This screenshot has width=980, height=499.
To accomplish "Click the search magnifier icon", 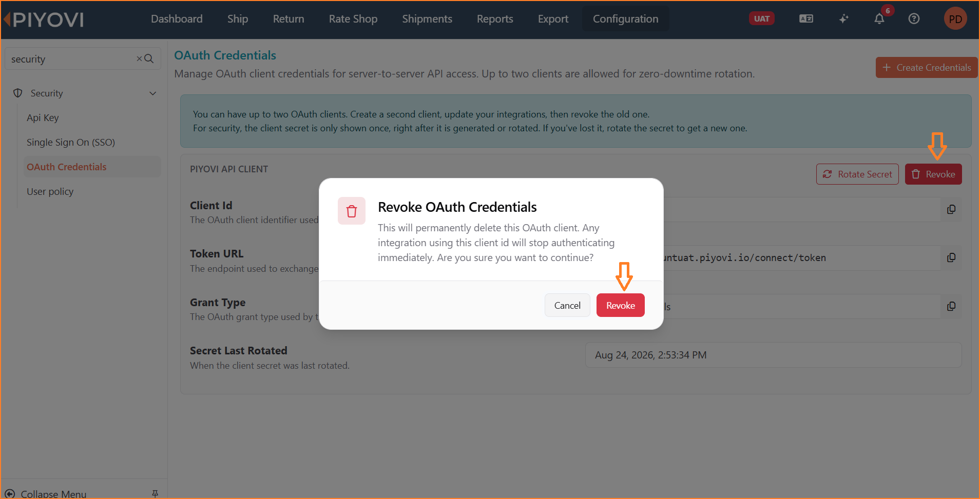I will tap(149, 59).
